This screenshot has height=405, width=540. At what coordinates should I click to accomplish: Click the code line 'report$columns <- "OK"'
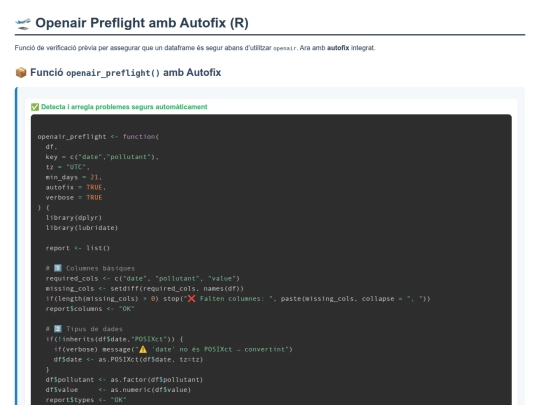click(90, 309)
